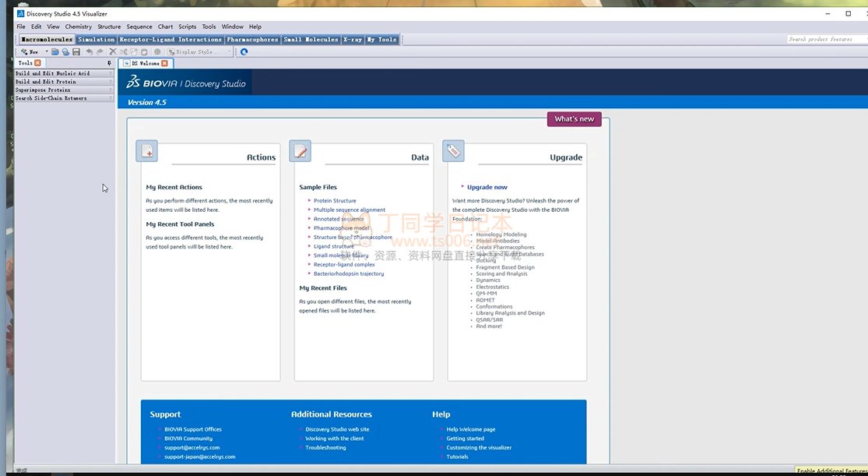Switch to Receptor-Ligand Interactions tab
This screenshot has height=476, width=868.
(170, 39)
